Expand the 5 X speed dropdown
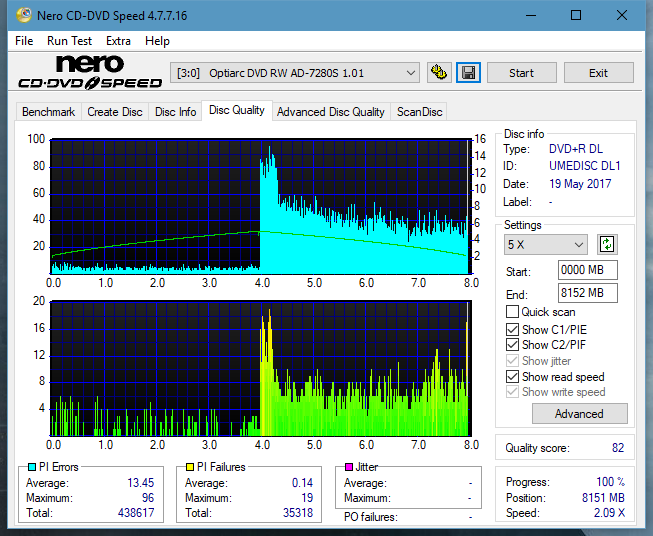This screenshot has height=536, width=653. pyautogui.click(x=546, y=244)
